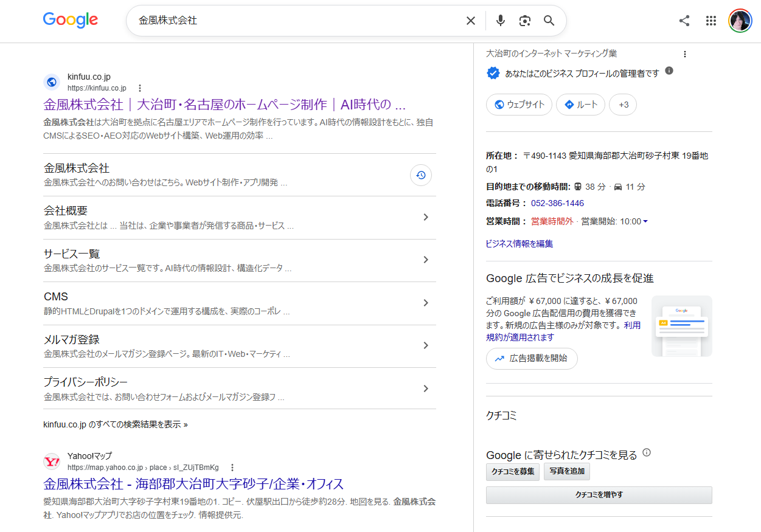Open Yahoo!マップ 金風株式会社 result title
The width and height of the screenshot is (761, 532).
[x=193, y=484]
